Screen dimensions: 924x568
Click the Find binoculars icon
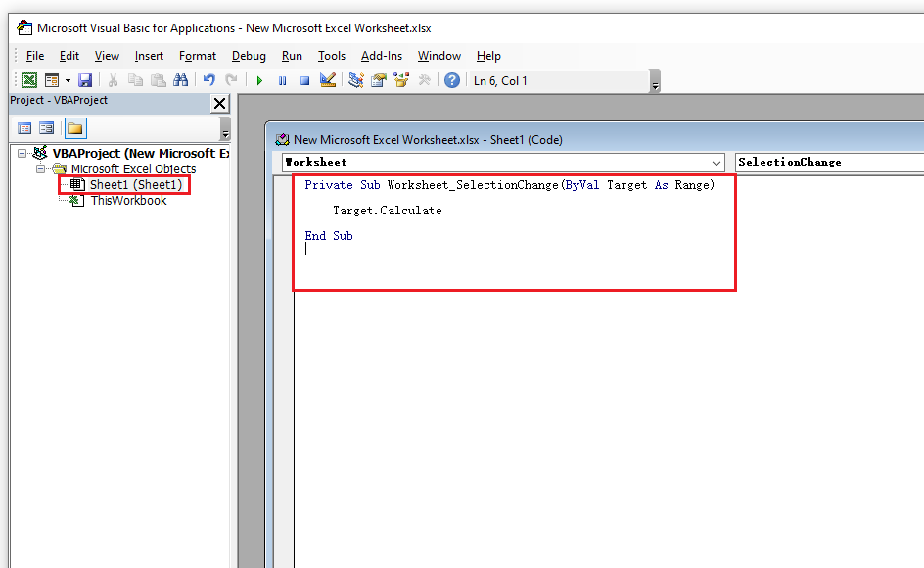pos(181,80)
